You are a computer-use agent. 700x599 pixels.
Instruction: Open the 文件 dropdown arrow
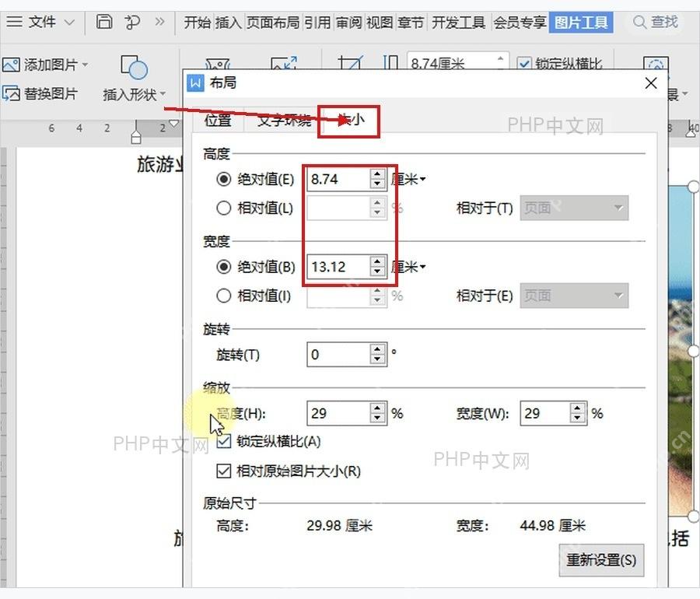(69, 22)
